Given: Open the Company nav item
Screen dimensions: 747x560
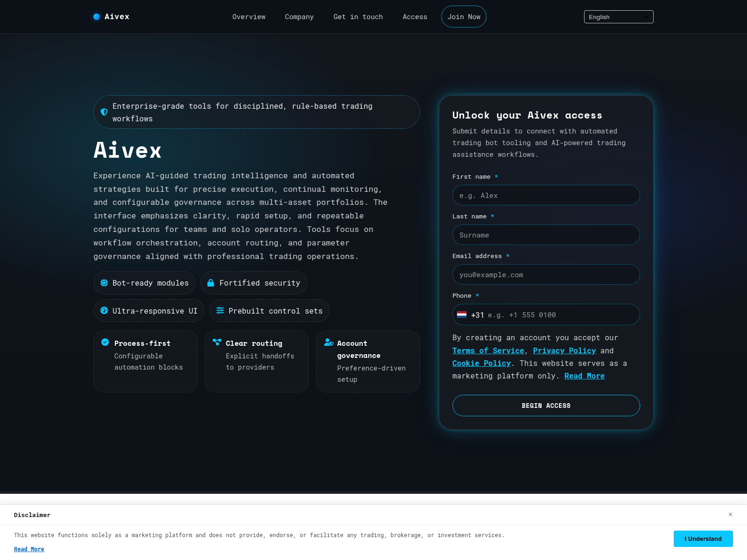Looking at the screenshot, I should [299, 17].
